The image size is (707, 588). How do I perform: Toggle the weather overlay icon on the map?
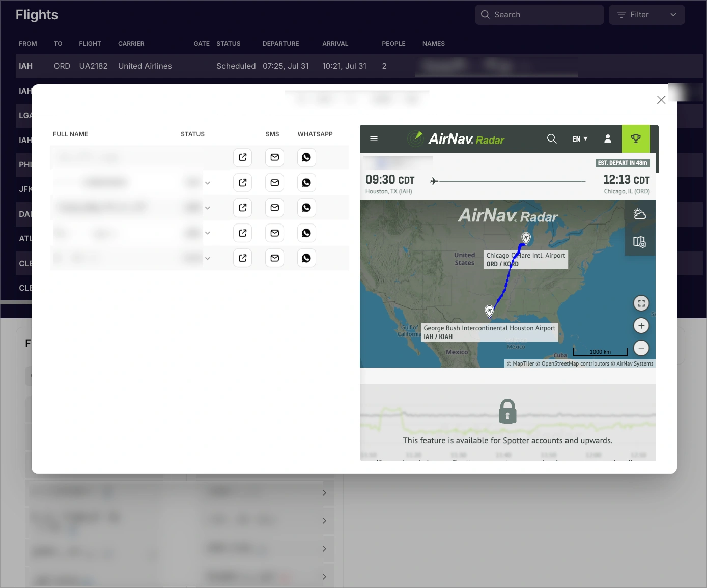tap(640, 213)
